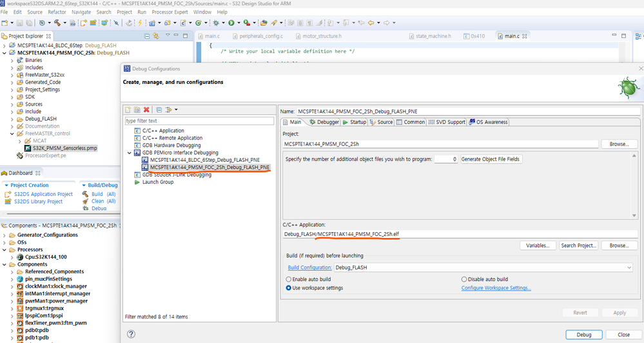
Task: Click the Variables... button
Action: point(537,246)
